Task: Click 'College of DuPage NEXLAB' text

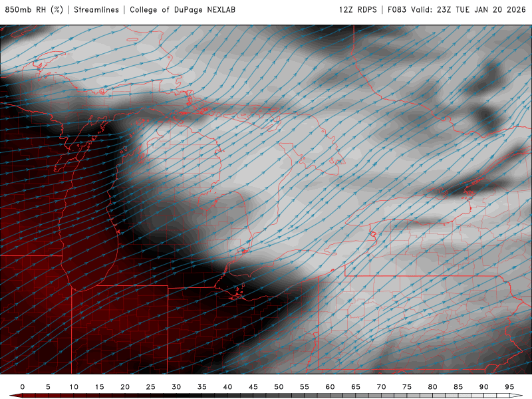Action: tap(182, 10)
